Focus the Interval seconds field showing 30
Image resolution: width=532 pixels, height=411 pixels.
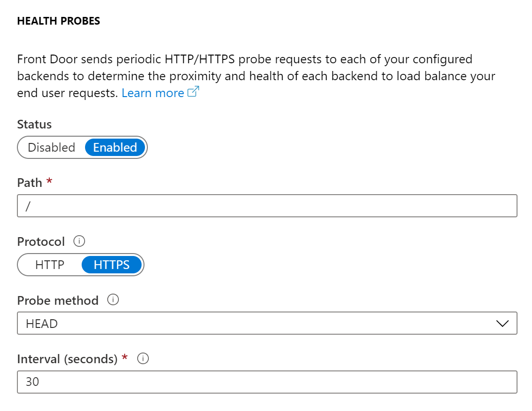(267, 382)
